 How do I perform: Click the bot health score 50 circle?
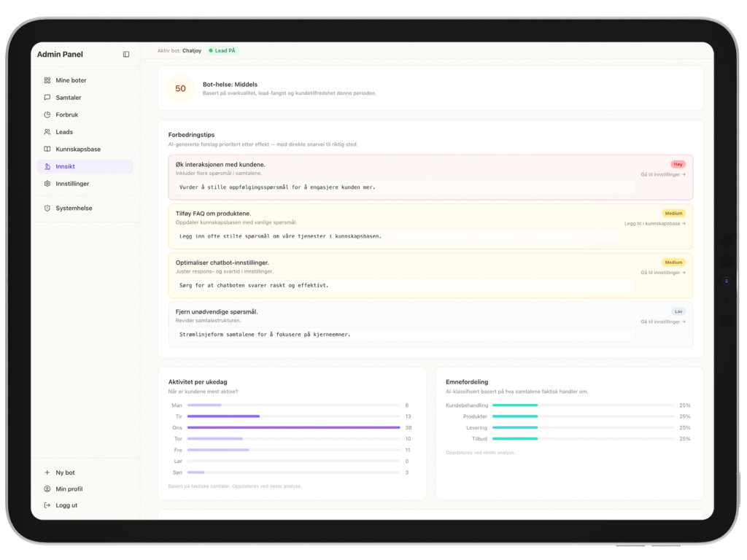[180, 89]
